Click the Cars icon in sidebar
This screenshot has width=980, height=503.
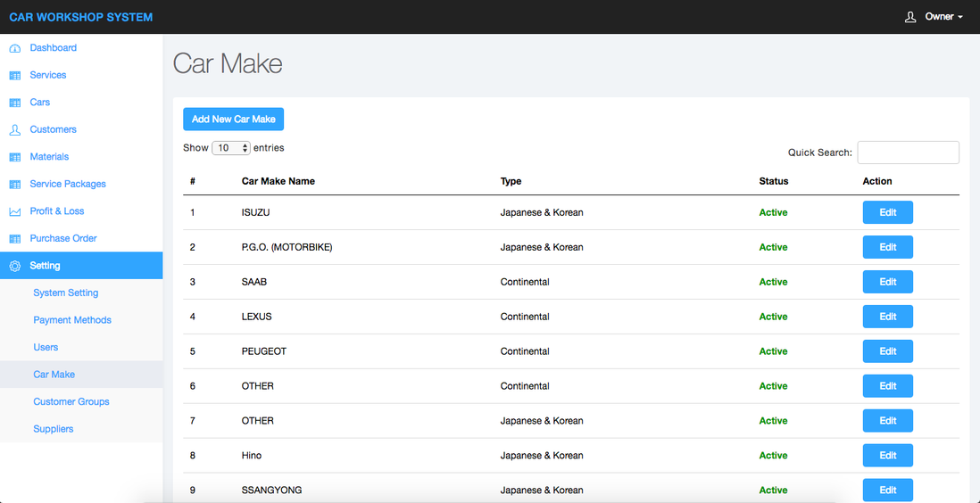[15, 103]
